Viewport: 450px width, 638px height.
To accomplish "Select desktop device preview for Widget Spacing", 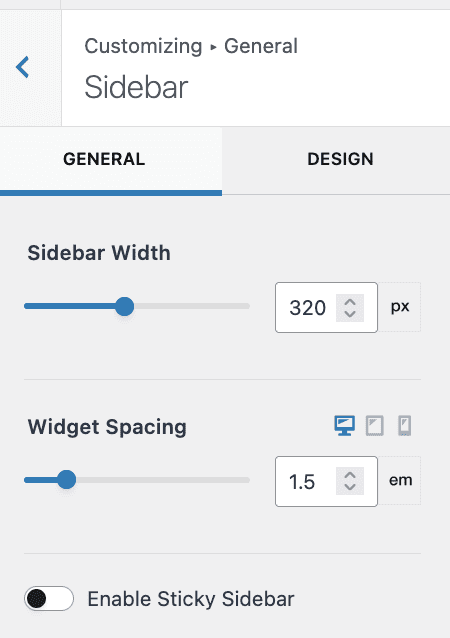I will tap(344, 426).
